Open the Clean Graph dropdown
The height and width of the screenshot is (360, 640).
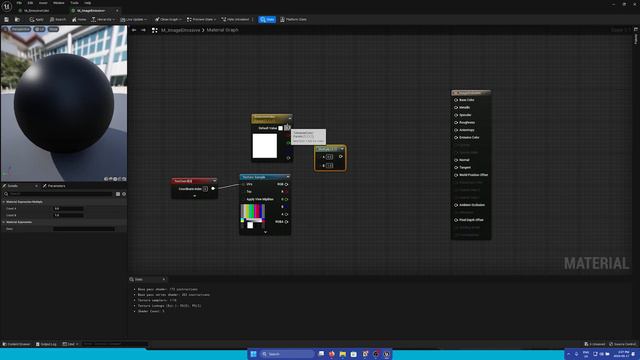pos(168,19)
